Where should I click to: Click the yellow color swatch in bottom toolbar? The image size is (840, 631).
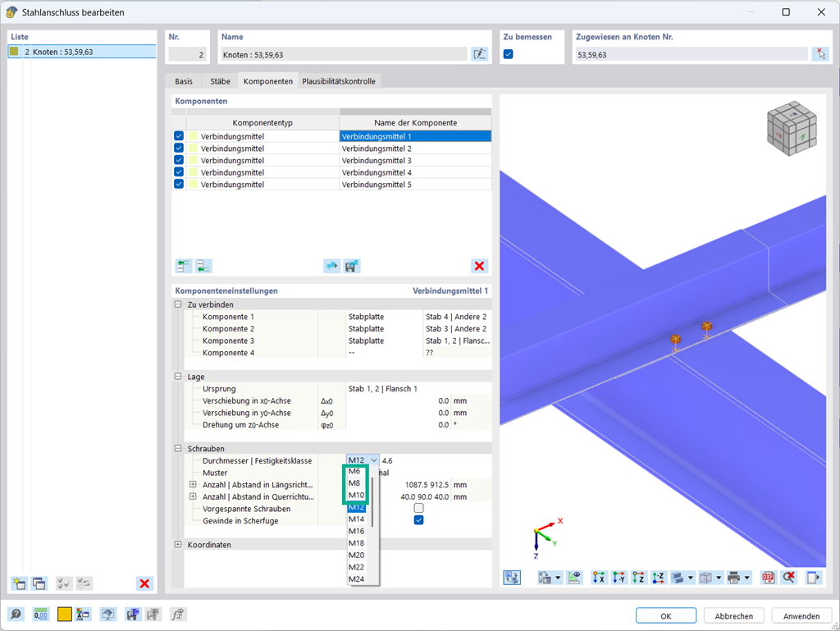click(64, 615)
